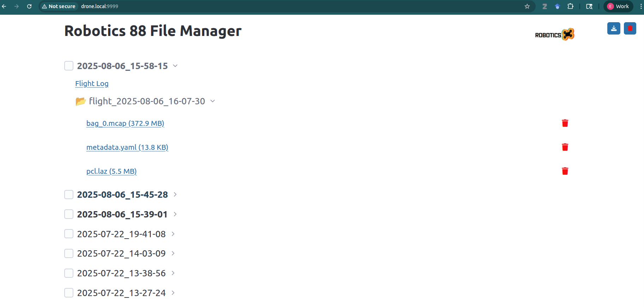Image resolution: width=644 pixels, height=307 pixels.
Task: Bookmark the page with the star icon
Action: tap(527, 6)
